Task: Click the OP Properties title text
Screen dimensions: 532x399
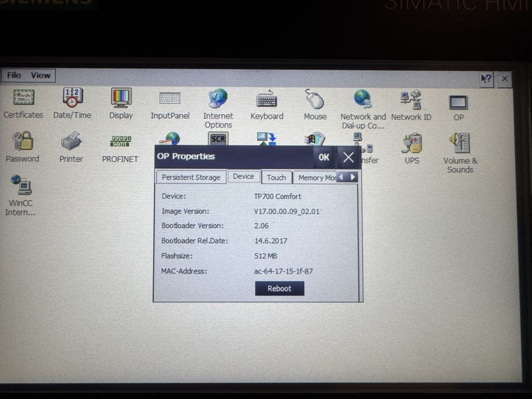Action: coord(186,156)
